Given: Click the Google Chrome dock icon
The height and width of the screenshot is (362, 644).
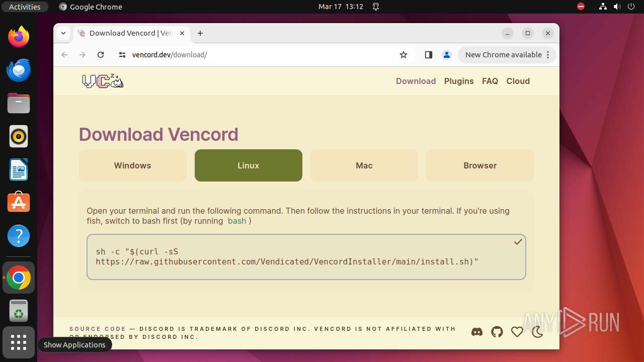Looking at the screenshot, I should point(19,278).
